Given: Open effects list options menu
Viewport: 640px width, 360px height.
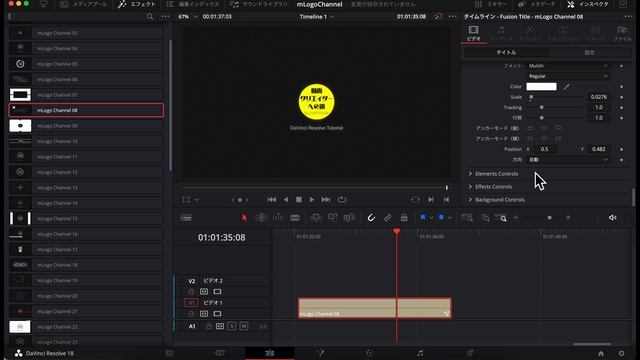Looking at the screenshot, I should (x=165, y=17).
